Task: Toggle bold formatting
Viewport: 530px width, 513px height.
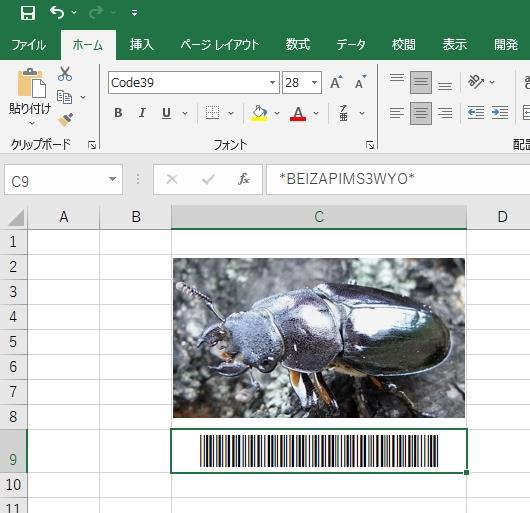Action: (118, 113)
